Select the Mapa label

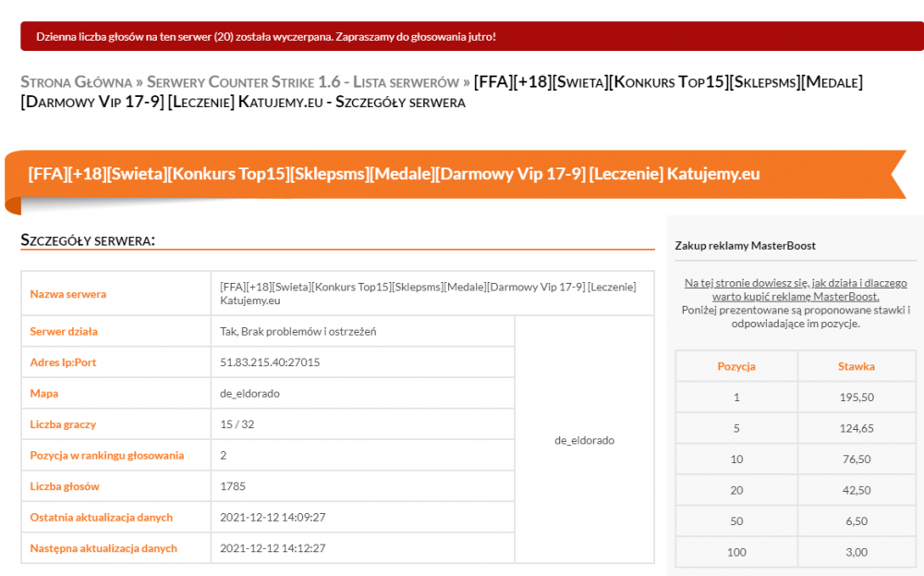[44, 393]
